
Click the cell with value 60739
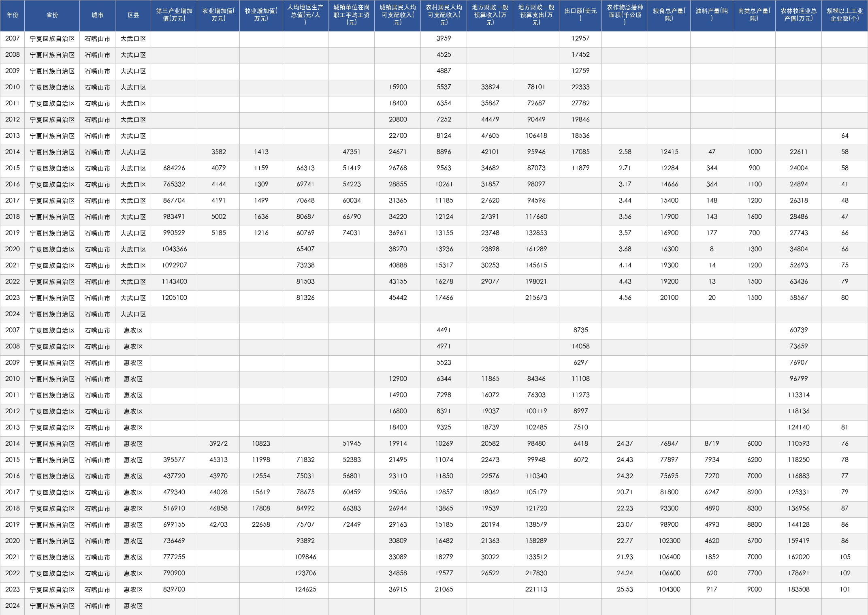(798, 330)
